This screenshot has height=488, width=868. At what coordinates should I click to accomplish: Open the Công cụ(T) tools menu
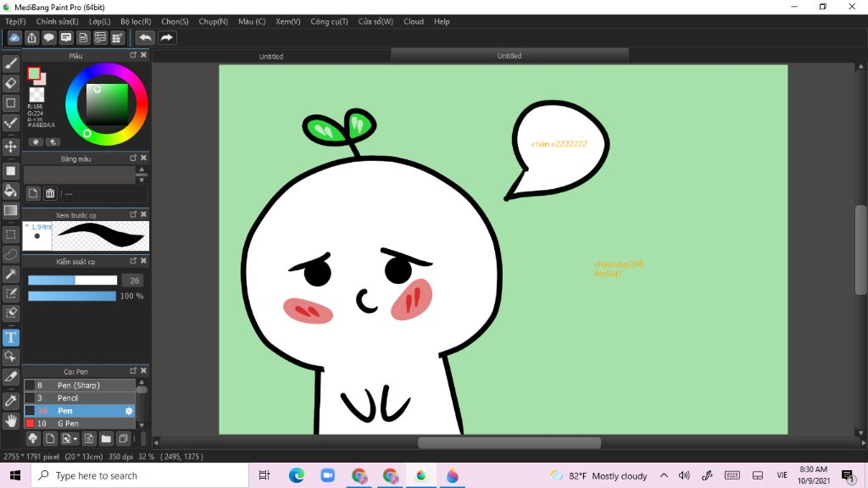329,21
